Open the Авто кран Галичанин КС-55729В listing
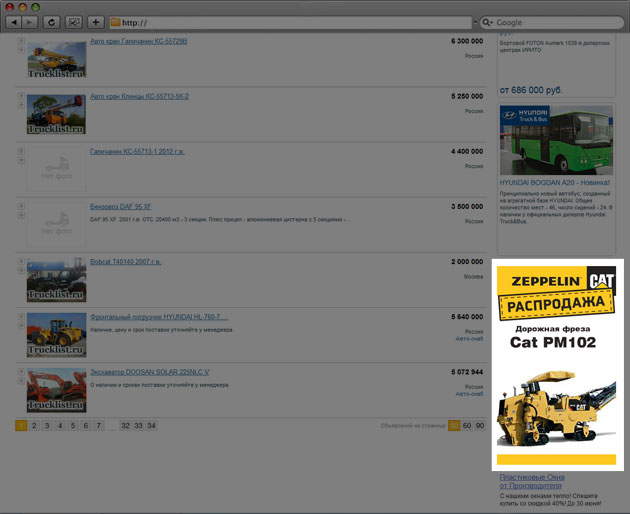The width and height of the screenshot is (630, 514). click(x=139, y=41)
